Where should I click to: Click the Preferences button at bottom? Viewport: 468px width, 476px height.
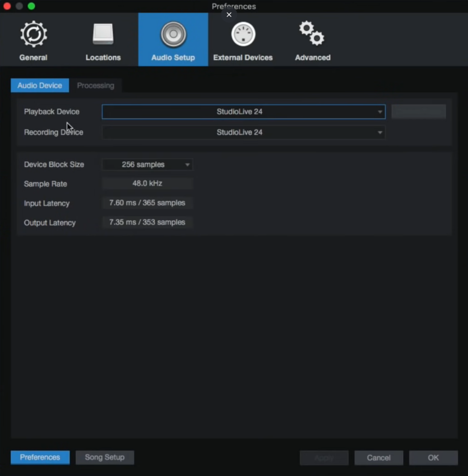pyautogui.click(x=40, y=457)
